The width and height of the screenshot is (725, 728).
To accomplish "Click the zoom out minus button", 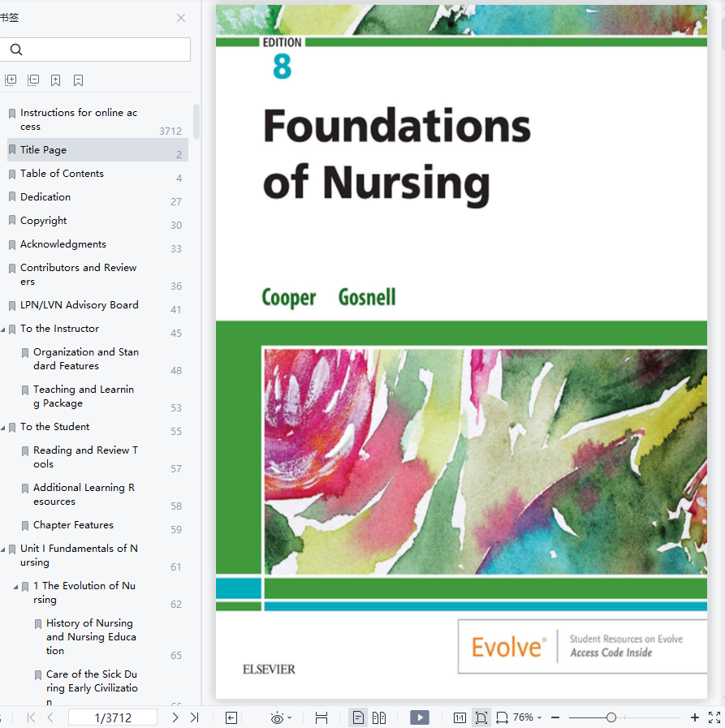I will [x=555, y=717].
